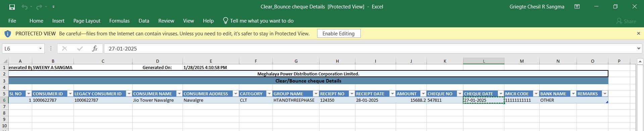Click the Clear/Bounce cheque Details title row
This screenshot has height=131, width=644.
(308, 81)
